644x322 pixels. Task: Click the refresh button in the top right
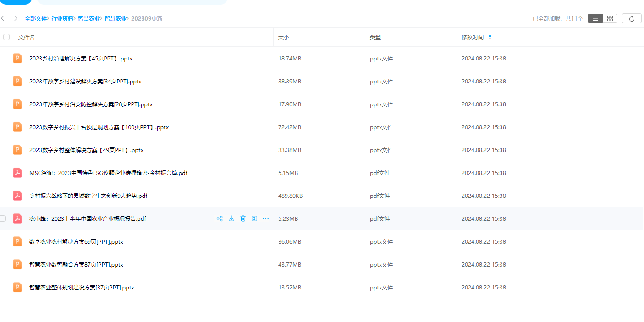(x=632, y=18)
